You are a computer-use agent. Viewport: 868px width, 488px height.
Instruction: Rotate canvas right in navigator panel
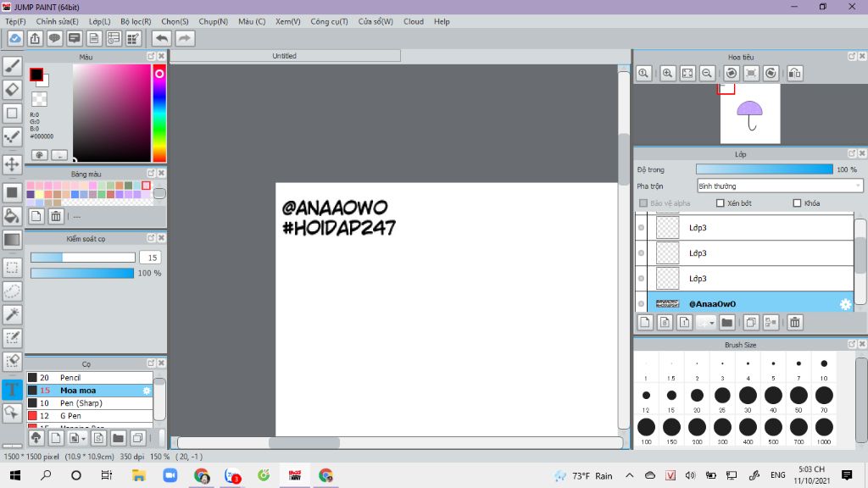pyautogui.click(x=771, y=73)
